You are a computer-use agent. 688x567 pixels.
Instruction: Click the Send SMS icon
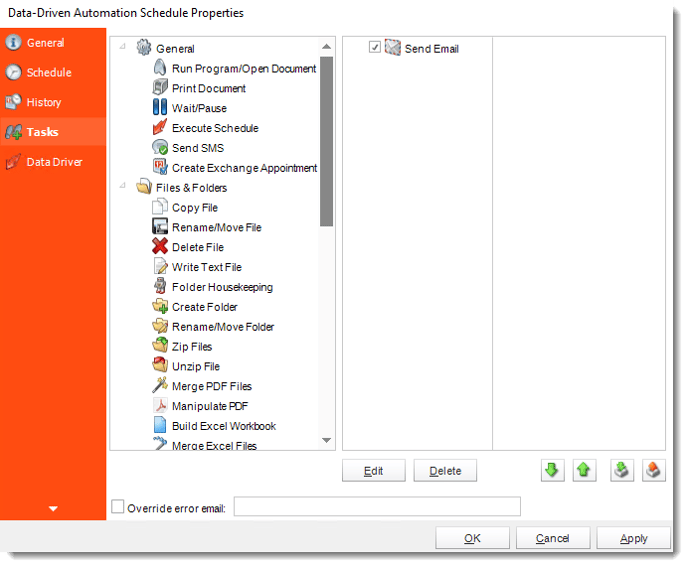(x=160, y=147)
